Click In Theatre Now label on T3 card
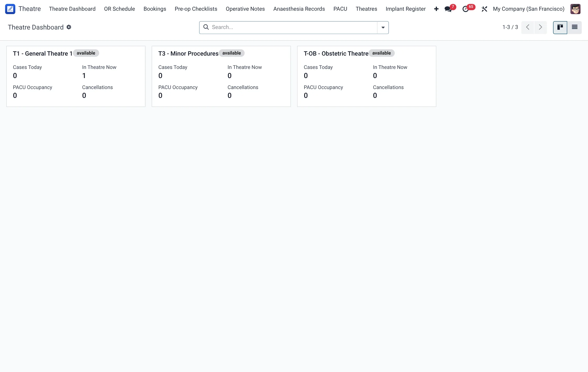This screenshot has height=372, width=588. click(245, 67)
